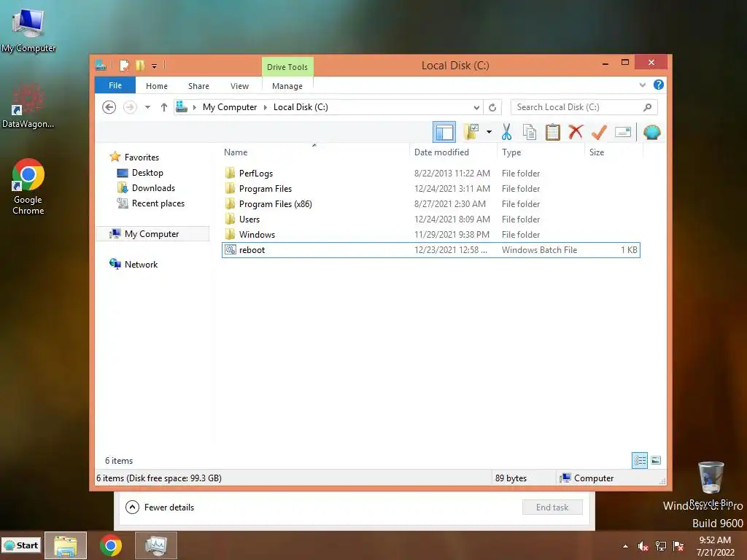The height and width of the screenshot is (560, 747).
Task: Select Desktop in the navigation pane
Action: 147,173
